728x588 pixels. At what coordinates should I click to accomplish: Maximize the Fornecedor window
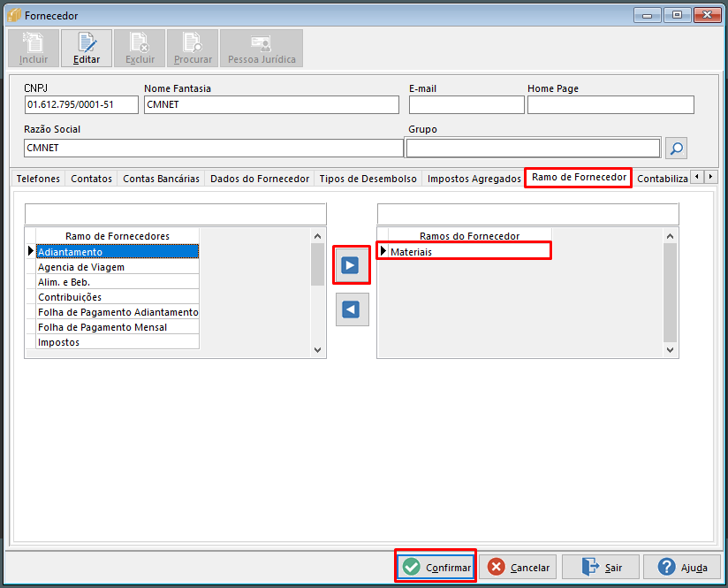tap(677, 15)
